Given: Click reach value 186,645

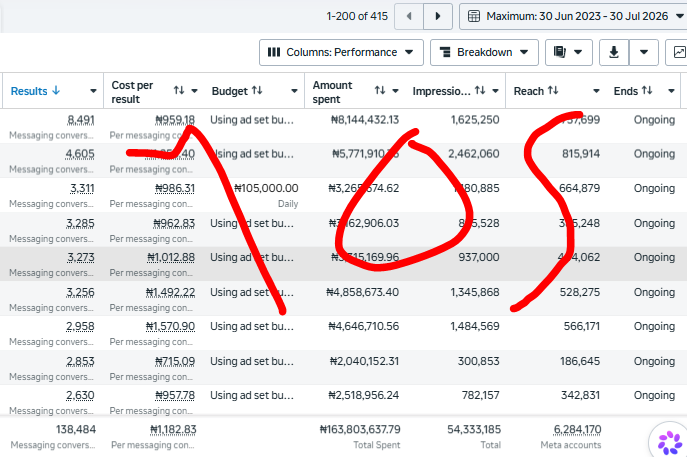Looking at the screenshot, I should pyautogui.click(x=580, y=361).
